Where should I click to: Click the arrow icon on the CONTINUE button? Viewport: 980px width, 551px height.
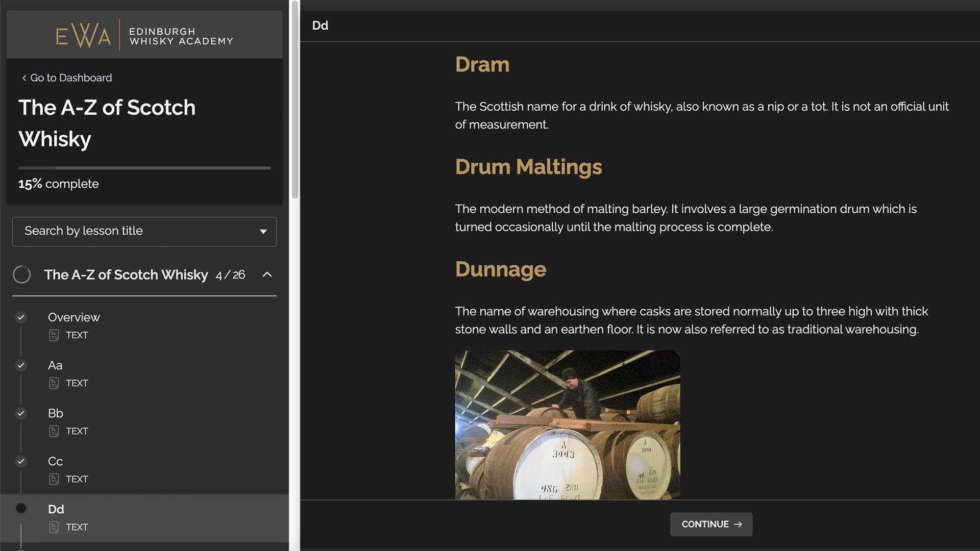point(738,524)
